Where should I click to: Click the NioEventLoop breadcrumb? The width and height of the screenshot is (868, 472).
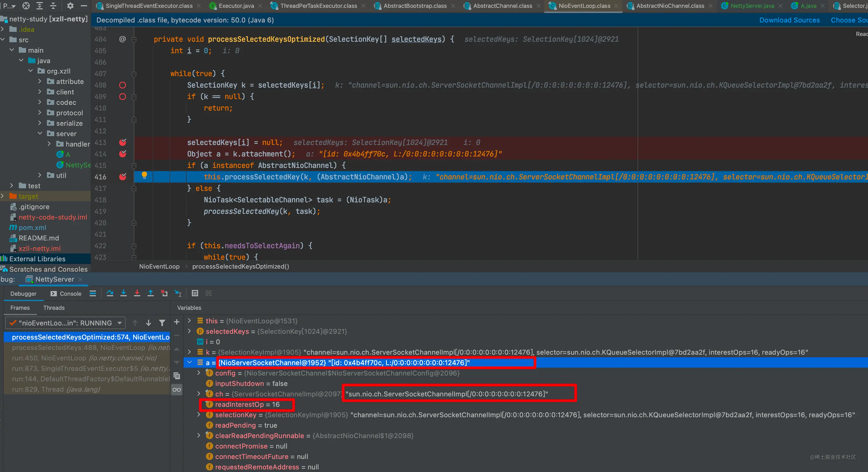click(159, 266)
